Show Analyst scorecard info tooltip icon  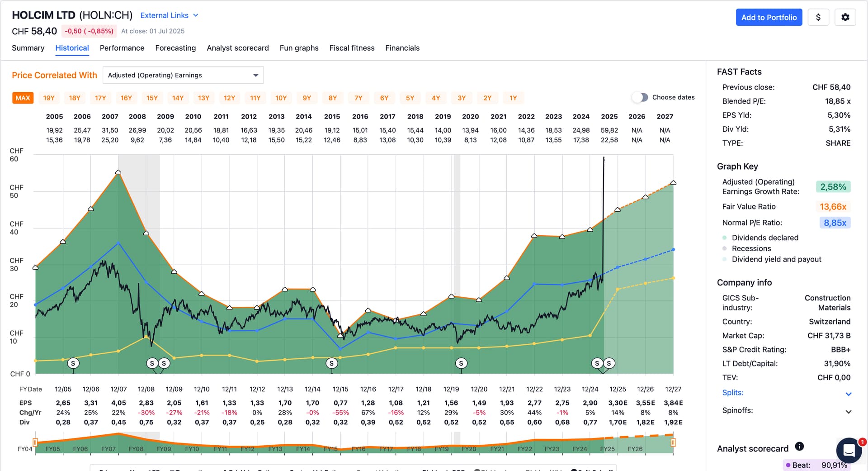[x=799, y=447]
